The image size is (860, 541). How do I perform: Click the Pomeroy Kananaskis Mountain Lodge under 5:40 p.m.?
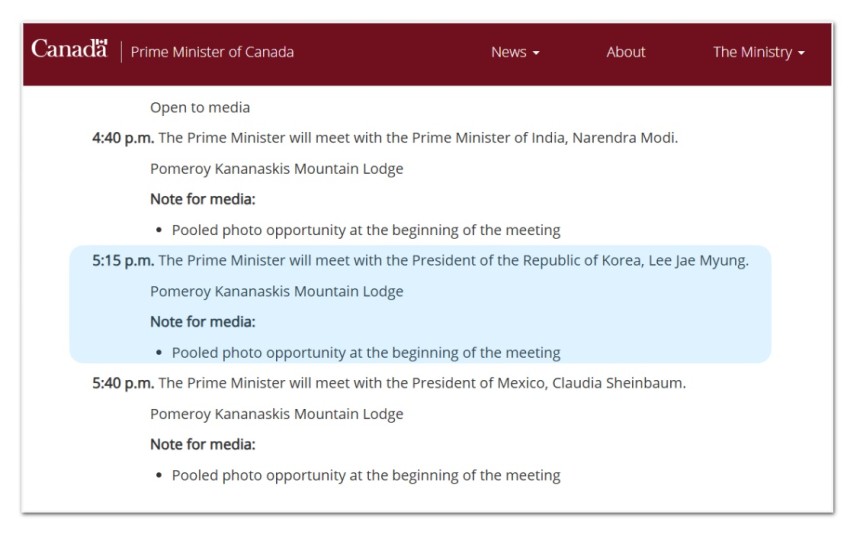(x=276, y=414)
